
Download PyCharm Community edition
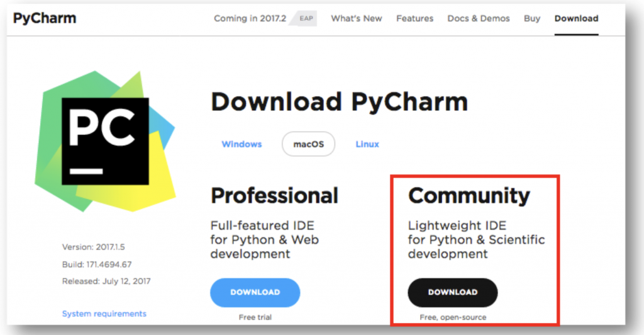click(x=453, y=292)
